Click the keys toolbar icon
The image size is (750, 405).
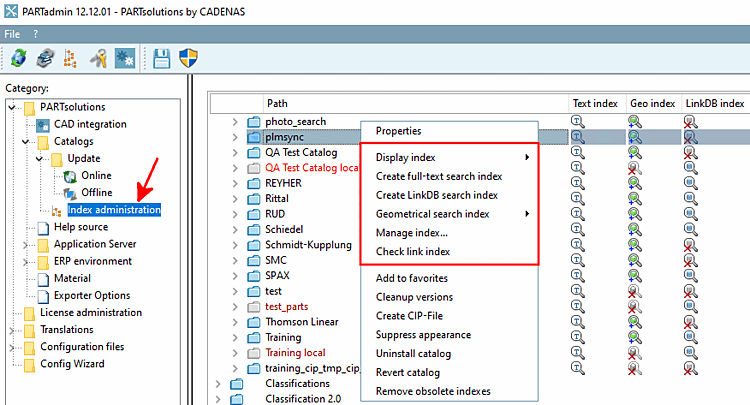[99, 58]
